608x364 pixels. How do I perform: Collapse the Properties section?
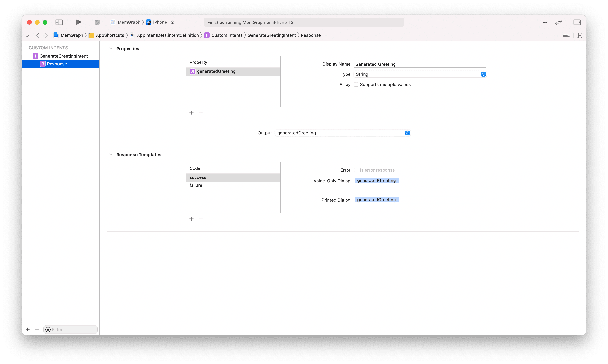111,49
